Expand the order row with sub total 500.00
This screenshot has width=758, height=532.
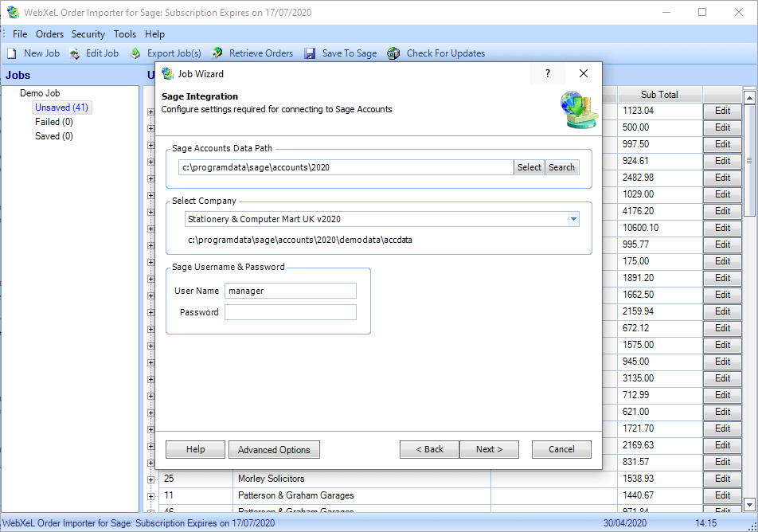pyautogui.click(x=150, y=129)
